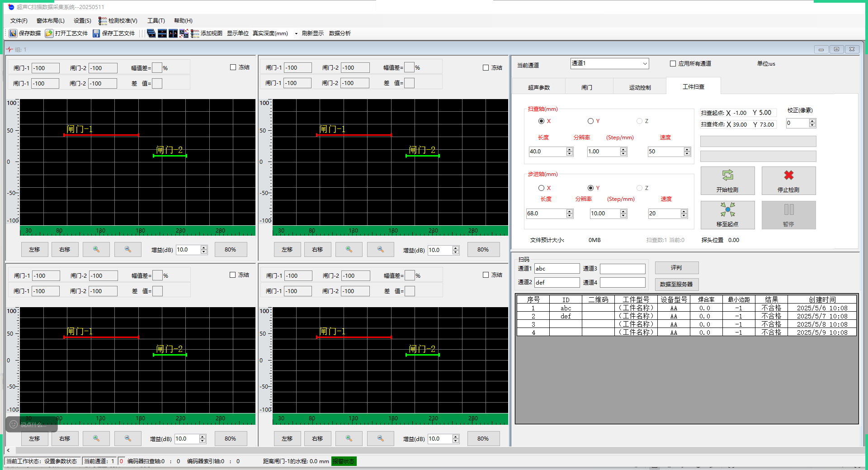Switch to the 运动控制 tab
The height and width of the screenshot is (470, 868).
click(x=640, y=87)
